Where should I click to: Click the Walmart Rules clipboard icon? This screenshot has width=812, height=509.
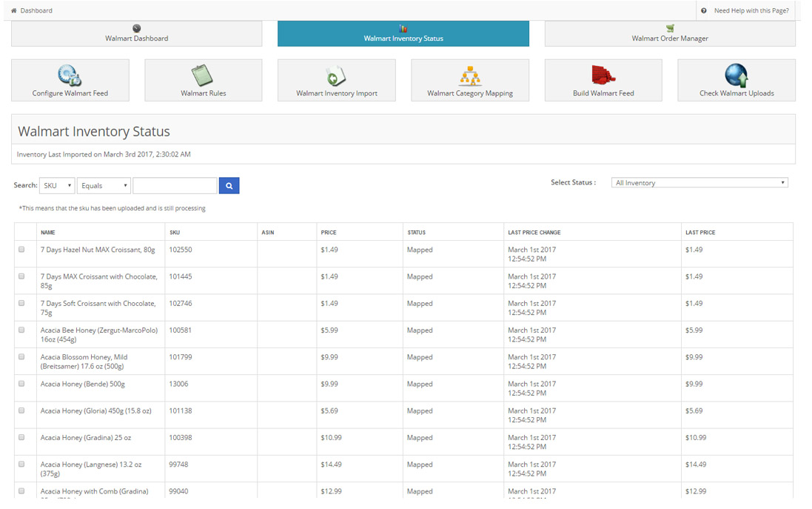point(203,76)
